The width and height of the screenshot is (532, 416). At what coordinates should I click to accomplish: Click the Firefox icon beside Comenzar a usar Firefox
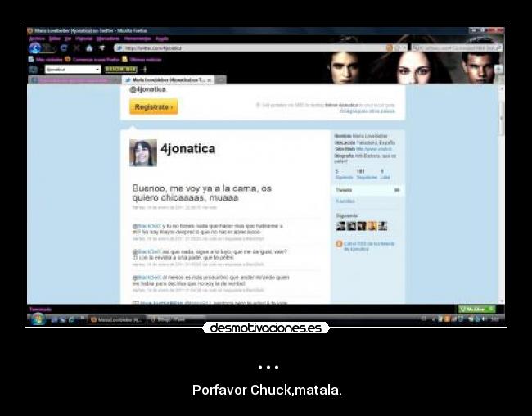click(x=68, y=59)
